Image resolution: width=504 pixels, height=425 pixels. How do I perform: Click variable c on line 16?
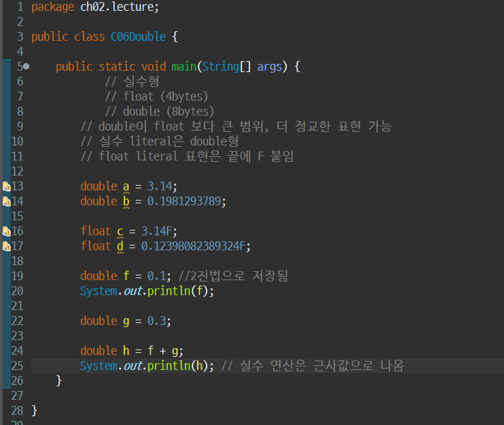pos(120,232)
